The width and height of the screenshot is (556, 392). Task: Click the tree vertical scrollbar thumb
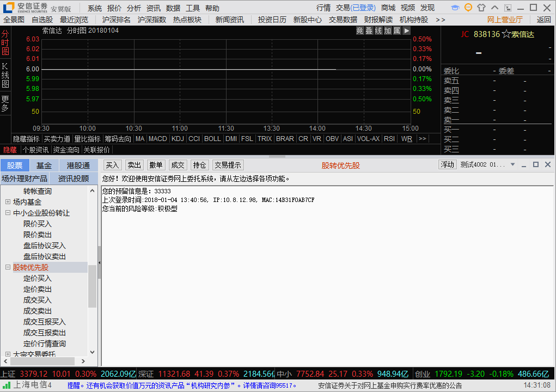[92, 286]
